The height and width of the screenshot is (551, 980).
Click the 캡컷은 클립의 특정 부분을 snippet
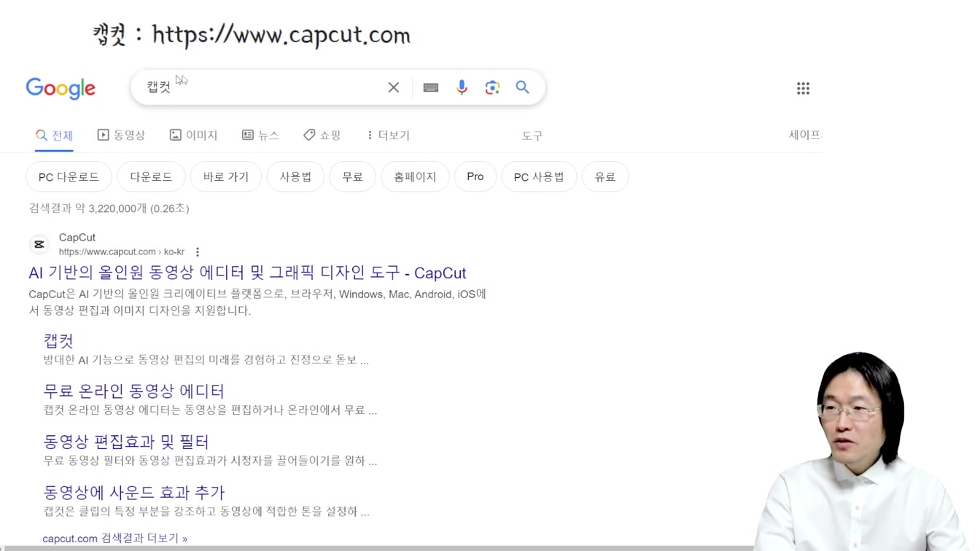(206, 512)
